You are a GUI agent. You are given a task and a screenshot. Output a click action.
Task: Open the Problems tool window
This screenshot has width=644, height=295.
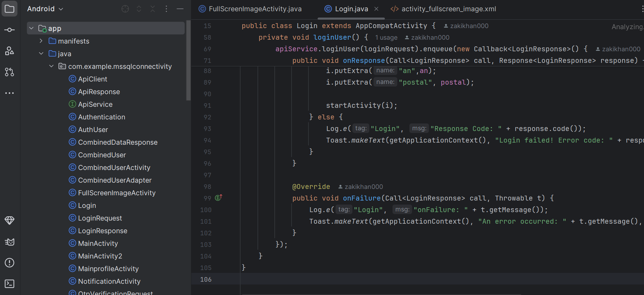(9, 263)
